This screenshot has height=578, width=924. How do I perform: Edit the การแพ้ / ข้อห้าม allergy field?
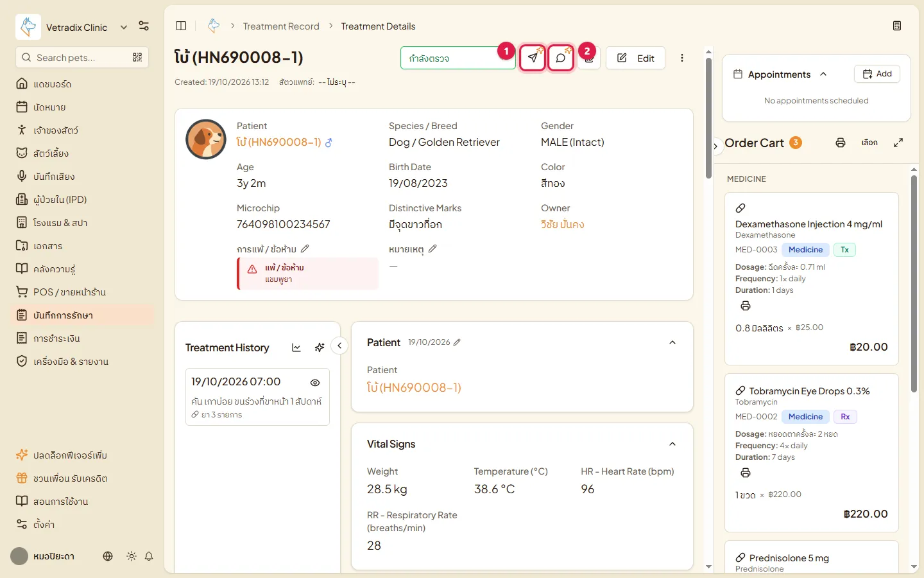(x=305, y=249)
